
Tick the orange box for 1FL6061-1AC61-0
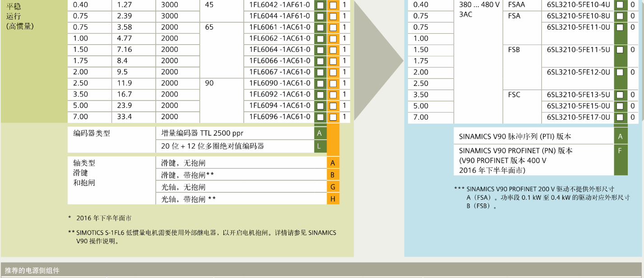[x=333, y=27]
